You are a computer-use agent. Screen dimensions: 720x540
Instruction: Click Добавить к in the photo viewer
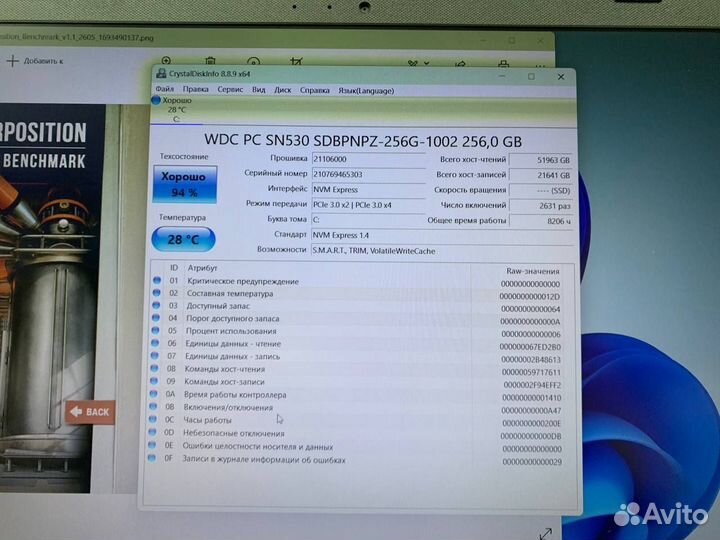pyautogui.click(x=36, y=61)
